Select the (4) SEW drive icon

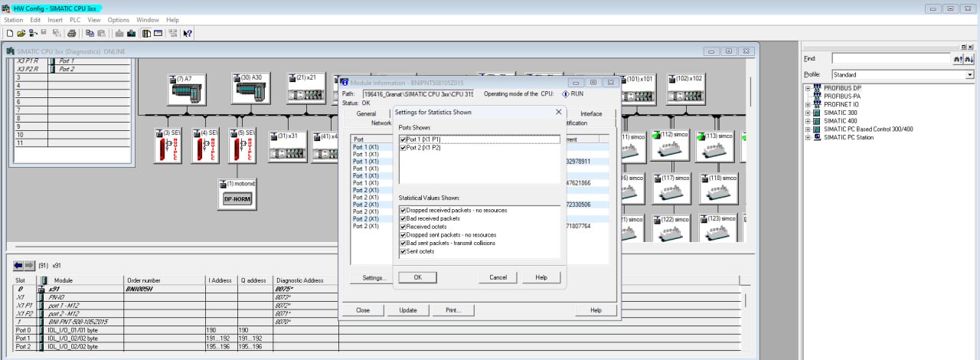tap(205, 146)
